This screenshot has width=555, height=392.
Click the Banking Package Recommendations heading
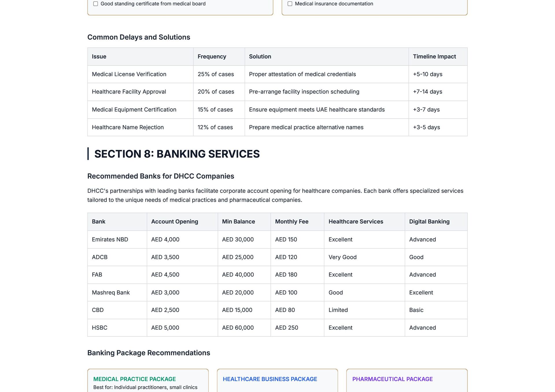coord(149,353)
